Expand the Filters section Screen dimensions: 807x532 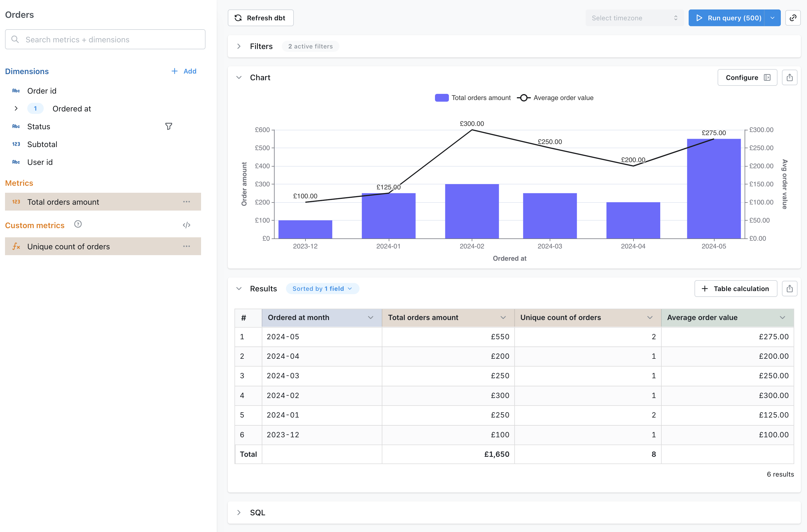pos(239,46)
